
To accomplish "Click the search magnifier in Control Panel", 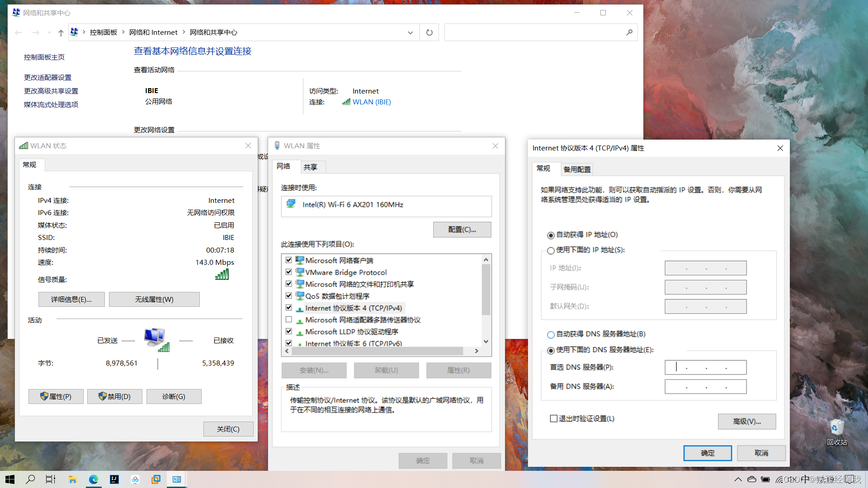I will point(629,33).
